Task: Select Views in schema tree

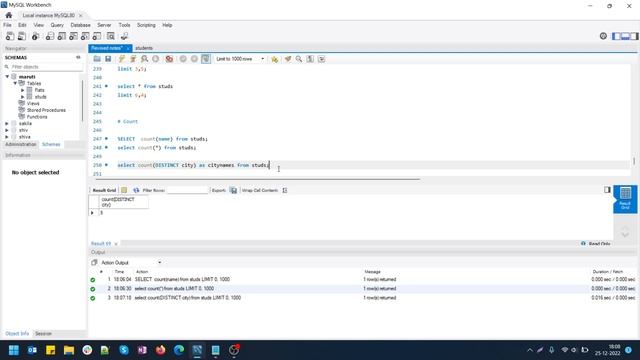Action: (x=33, y=103)
